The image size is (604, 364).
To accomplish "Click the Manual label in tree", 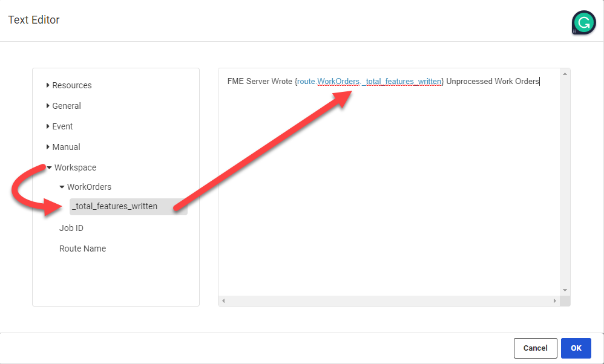I will click(66, 147).
